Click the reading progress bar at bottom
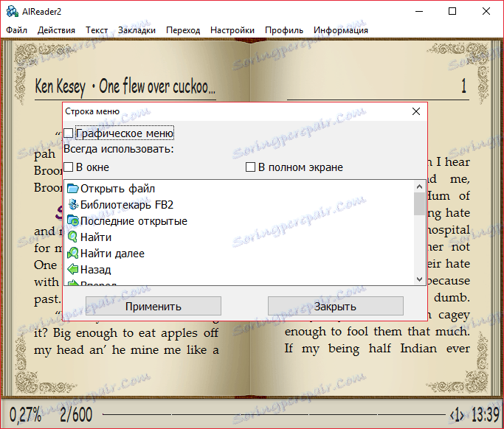The width and height of the screenshot is (504, 429). coord(274,414)
